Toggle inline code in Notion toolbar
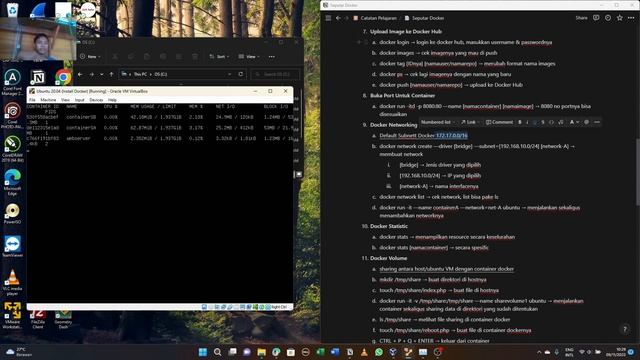This screenshot has height=360, width=640. (x=551, y=122)
